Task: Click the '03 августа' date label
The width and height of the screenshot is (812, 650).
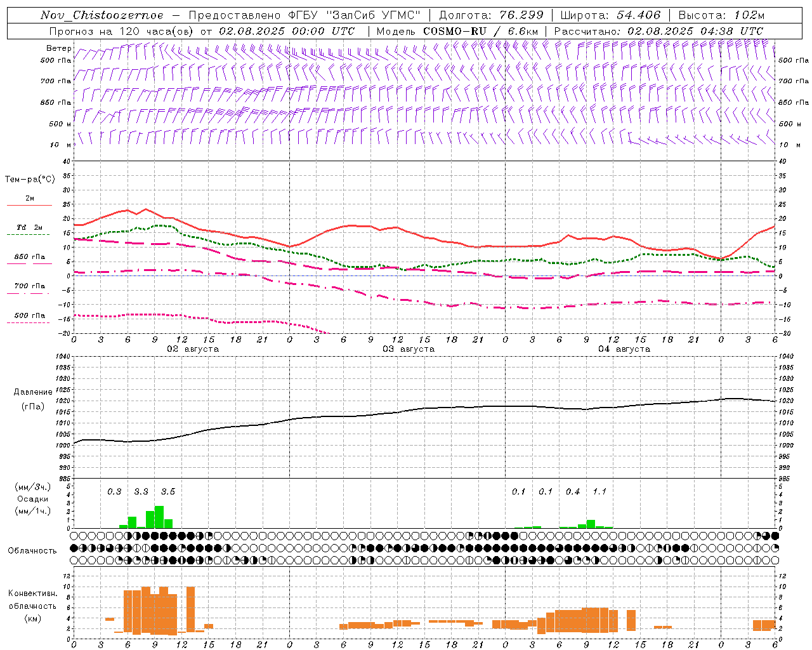Action: [x=409, y=349]
